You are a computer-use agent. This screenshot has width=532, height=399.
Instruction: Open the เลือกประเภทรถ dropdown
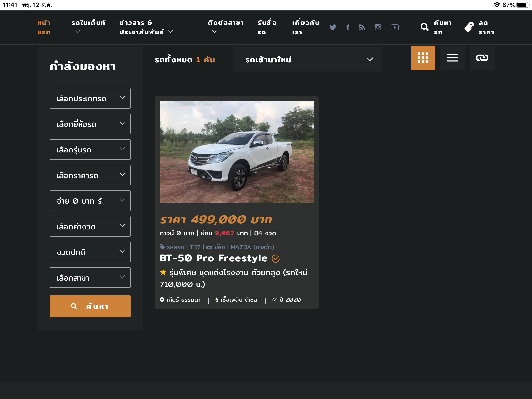[90, 98]
